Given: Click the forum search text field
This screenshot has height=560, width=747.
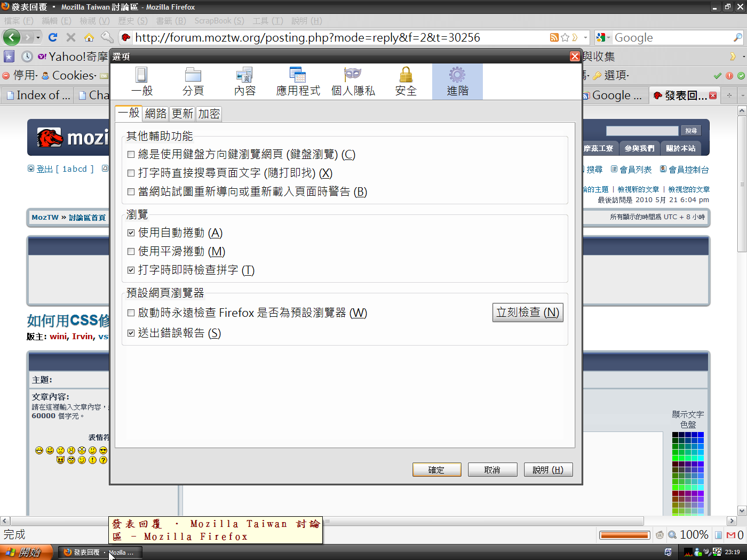Looking at the screenshot, I should [642, 131].
